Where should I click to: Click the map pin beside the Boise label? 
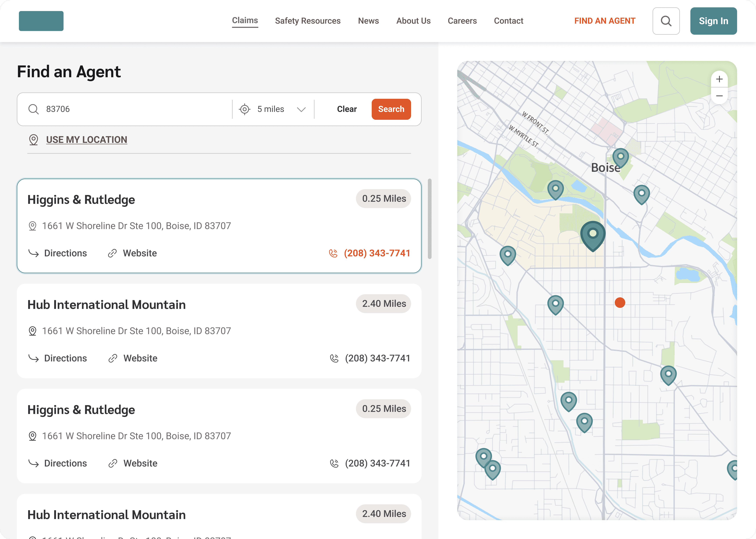click(x=621, y=158)
